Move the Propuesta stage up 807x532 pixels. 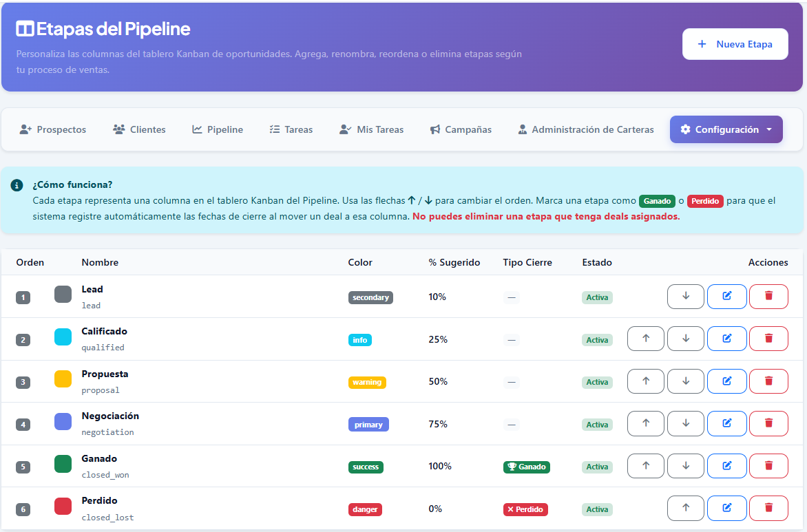point(645,381)
